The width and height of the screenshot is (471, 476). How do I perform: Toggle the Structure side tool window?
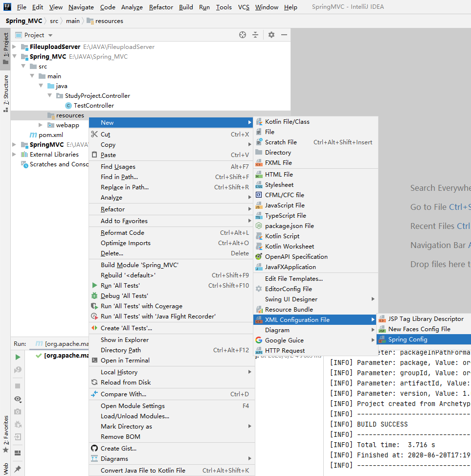point(5,93)
